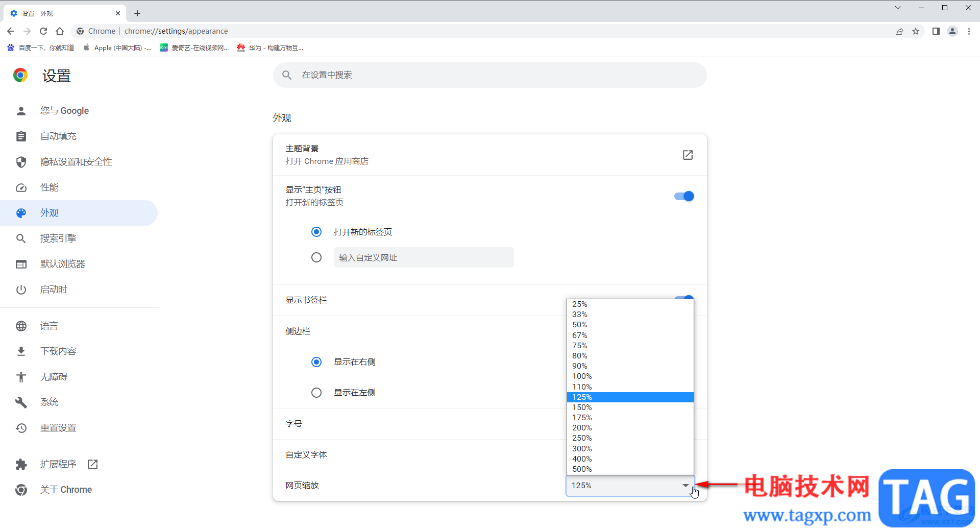Open extensions via external link icon
The height and width of the screenshot is (530, 980).
click(x=92, y=464)
